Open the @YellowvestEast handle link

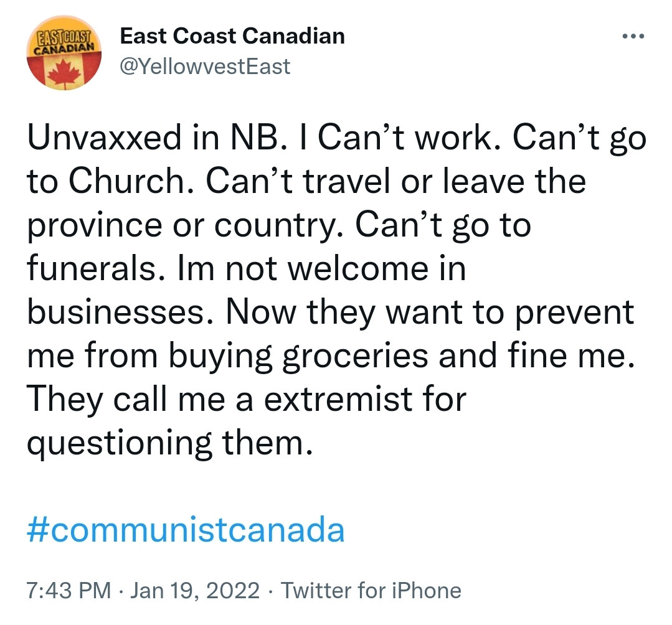[x=205, y=67]
